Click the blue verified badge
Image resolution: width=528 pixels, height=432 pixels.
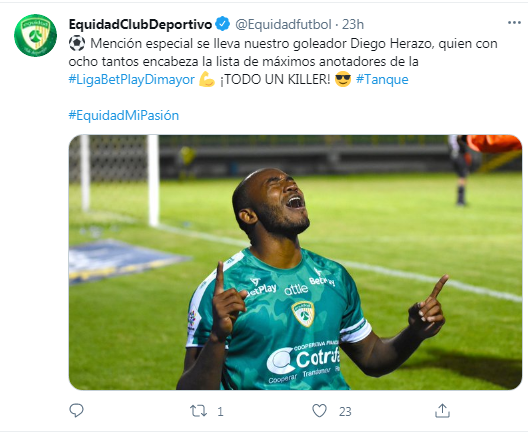223,24
